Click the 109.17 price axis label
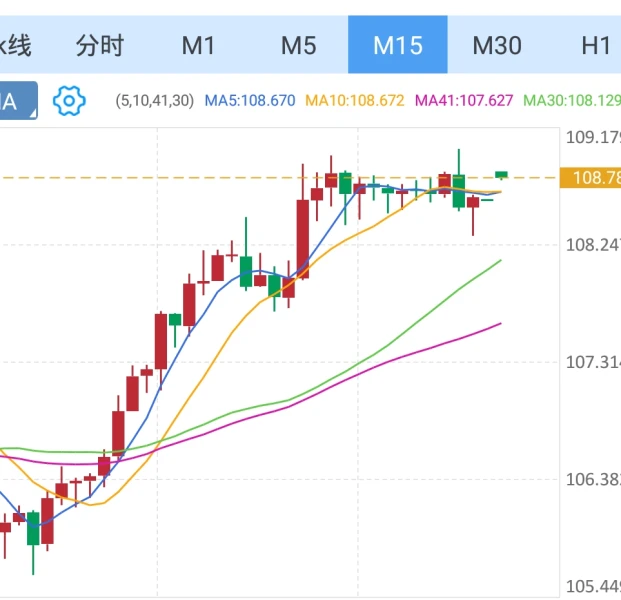The height and width of the screenshot is (600, 621). [x=592, y=137]
